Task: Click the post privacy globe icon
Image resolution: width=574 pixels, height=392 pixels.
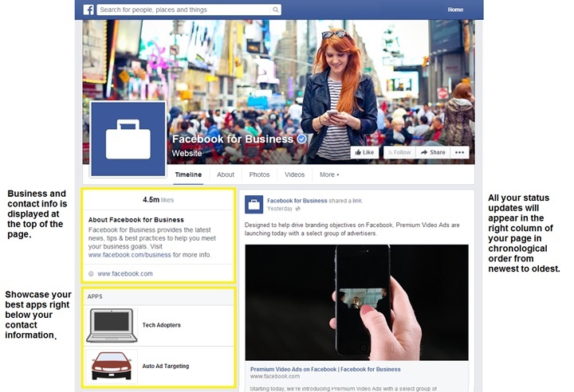Action: (x=297, y=209)
